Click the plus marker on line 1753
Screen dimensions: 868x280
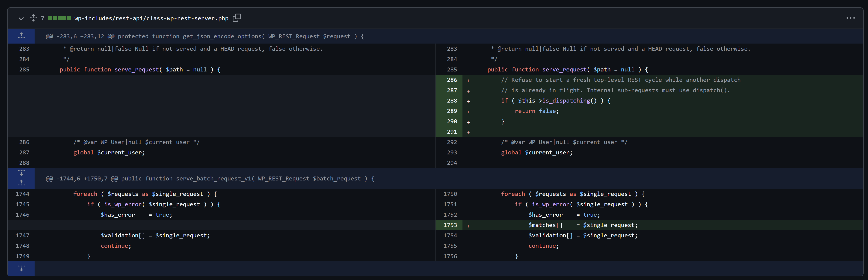[468, 226]
